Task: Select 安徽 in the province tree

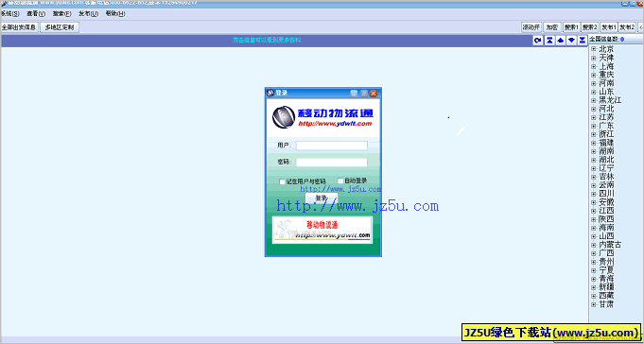Action: coord(606,202)
